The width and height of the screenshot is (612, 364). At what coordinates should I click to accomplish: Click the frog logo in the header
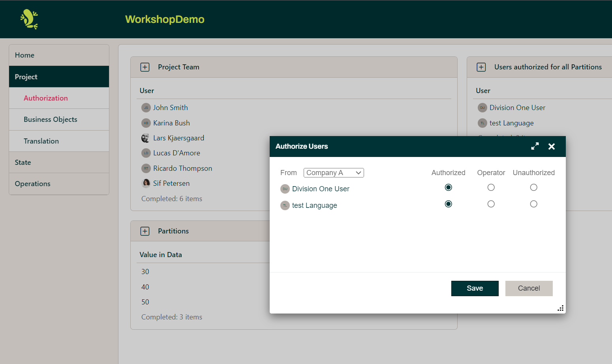[x=28, y=19]
